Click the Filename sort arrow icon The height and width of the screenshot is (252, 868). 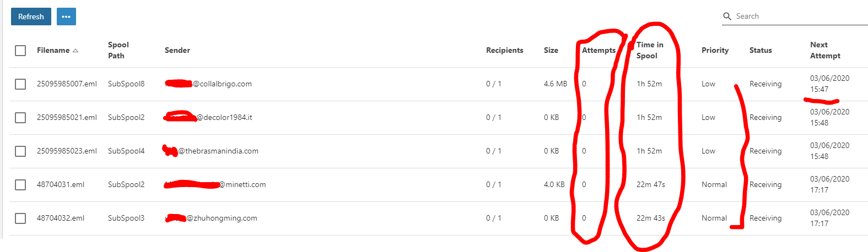click(76, 51)
